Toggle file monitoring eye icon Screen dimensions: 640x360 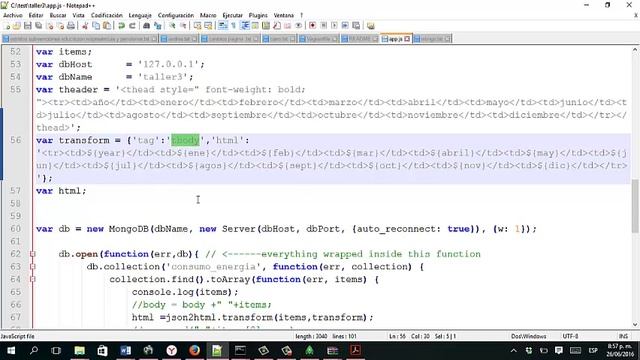coord(298,26)
